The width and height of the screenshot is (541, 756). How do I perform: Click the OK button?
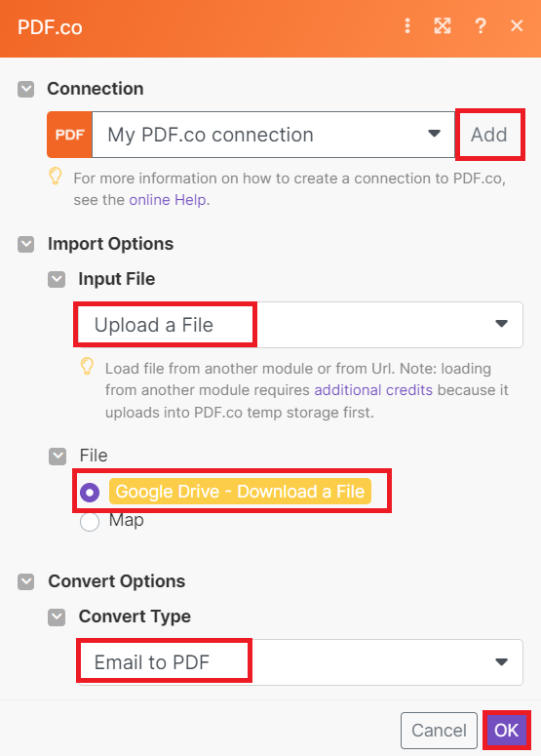pos(506,731)
